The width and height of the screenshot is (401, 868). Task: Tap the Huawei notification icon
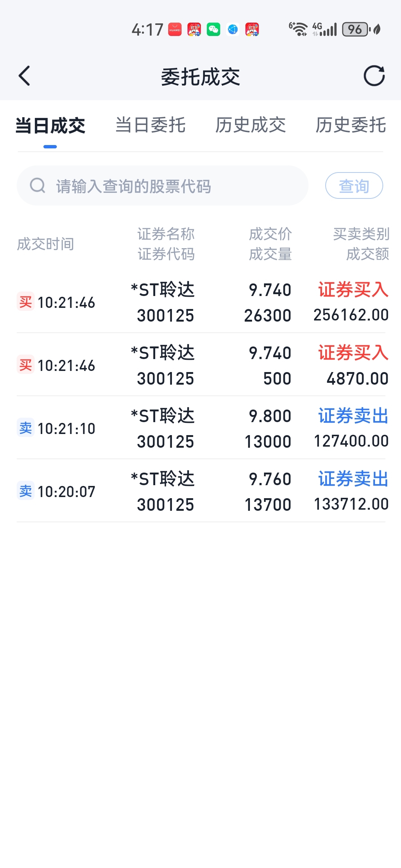coord(175,29)
